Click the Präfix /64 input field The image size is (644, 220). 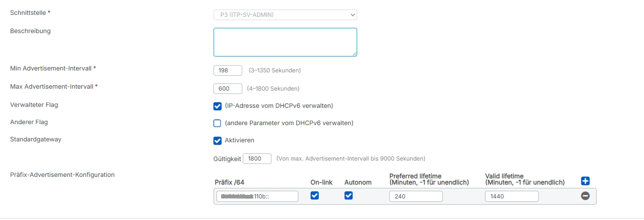click(x=257, y=197)
